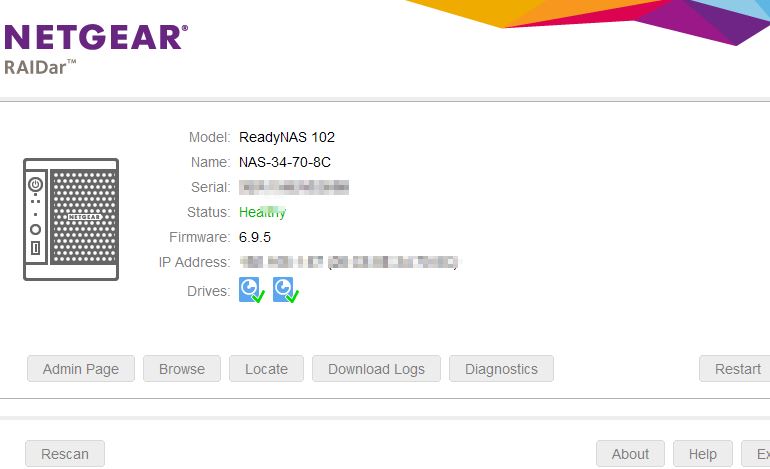
Task: Click the firmware version 6.9.5
Action: (255, 237)
